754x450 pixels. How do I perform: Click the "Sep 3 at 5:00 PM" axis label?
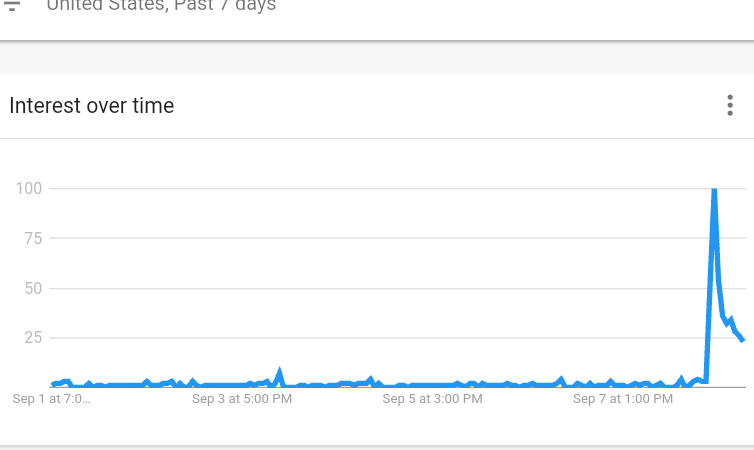click(x=241, y=400)
